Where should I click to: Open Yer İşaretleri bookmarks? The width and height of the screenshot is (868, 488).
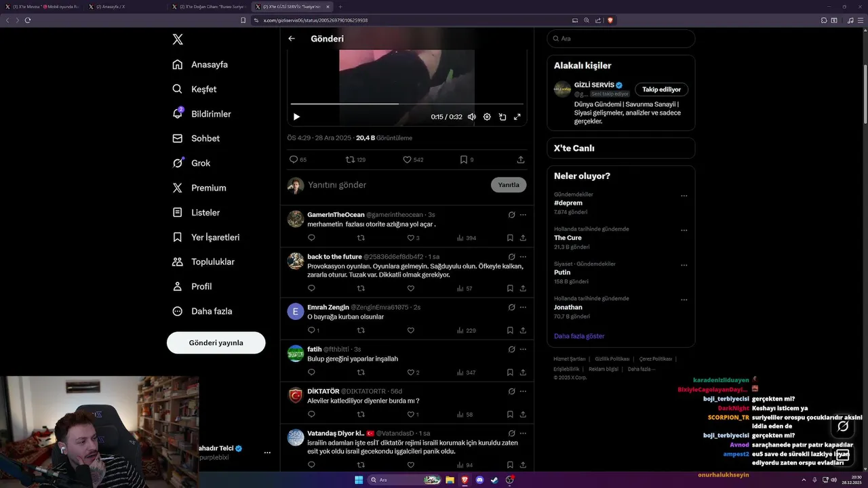[205, 237]
